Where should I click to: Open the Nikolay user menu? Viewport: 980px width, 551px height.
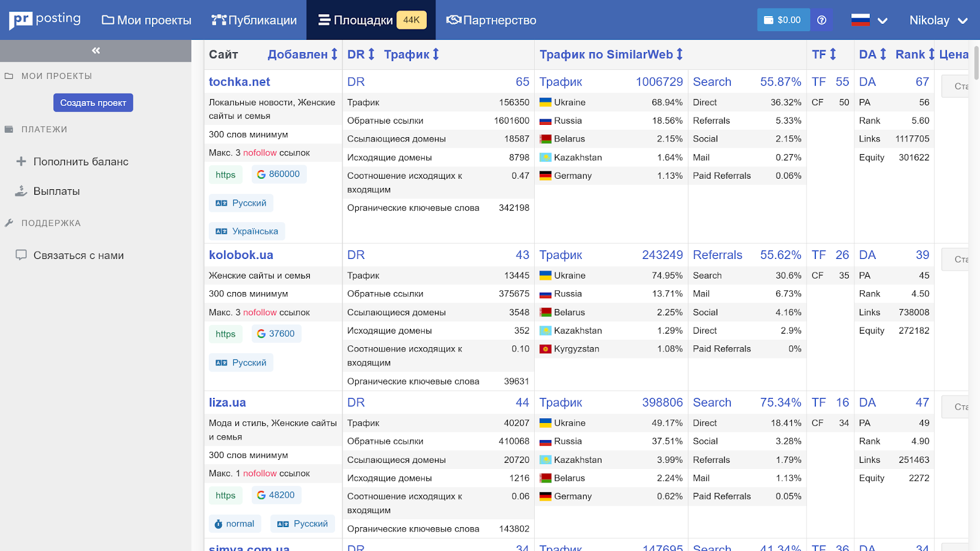click(938, 20)
